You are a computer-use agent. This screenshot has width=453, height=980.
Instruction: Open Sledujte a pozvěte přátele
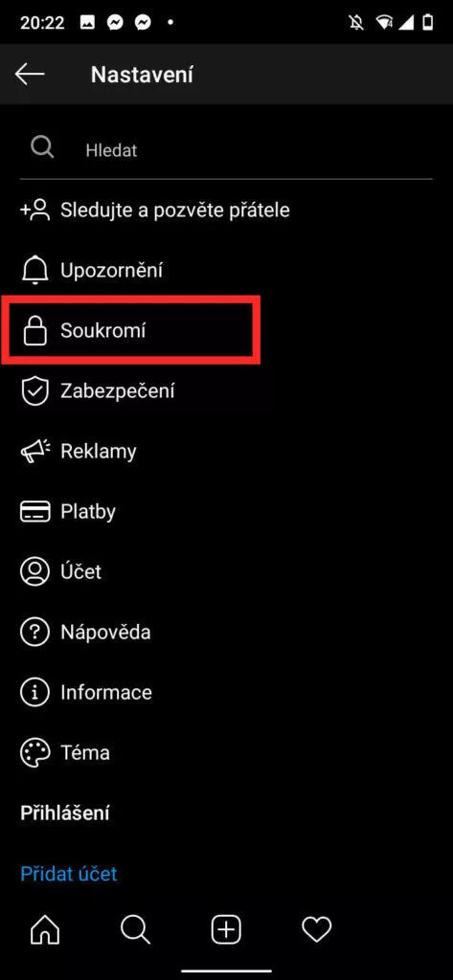[226, 210]
